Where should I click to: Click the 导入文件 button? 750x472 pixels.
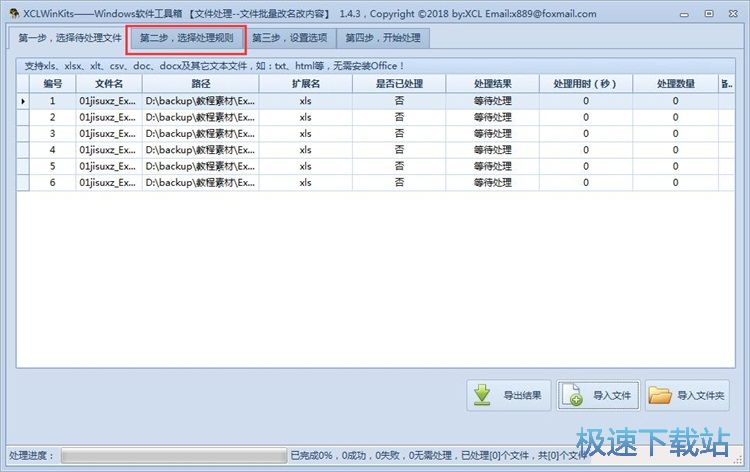coord(598,395)
